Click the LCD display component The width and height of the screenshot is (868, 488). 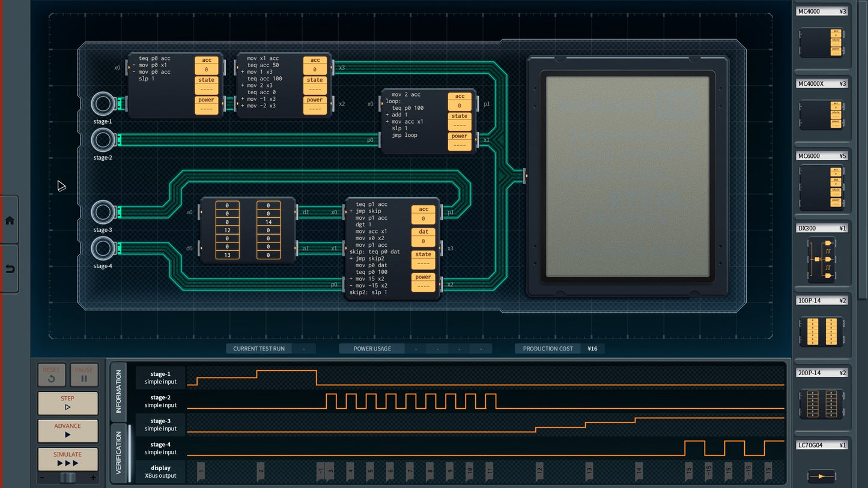point(627,177)
